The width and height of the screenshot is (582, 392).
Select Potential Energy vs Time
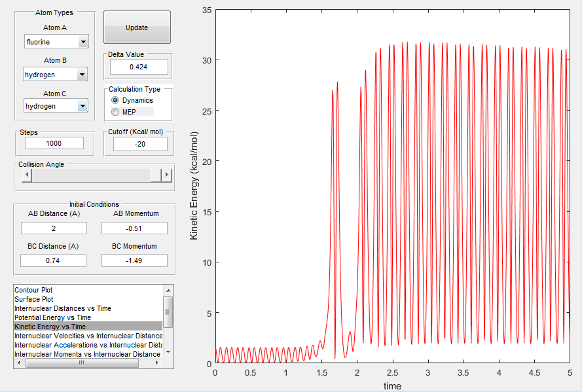tap(52, 317)
